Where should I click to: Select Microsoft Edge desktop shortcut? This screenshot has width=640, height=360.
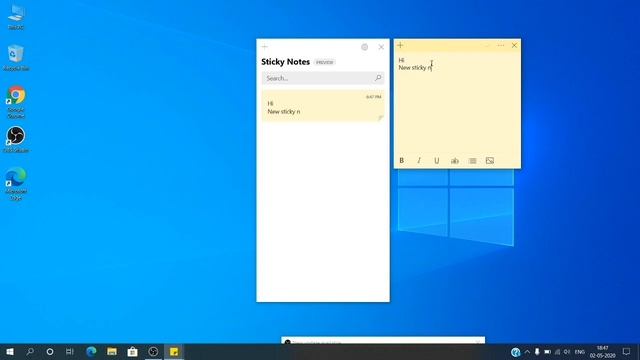16,184
